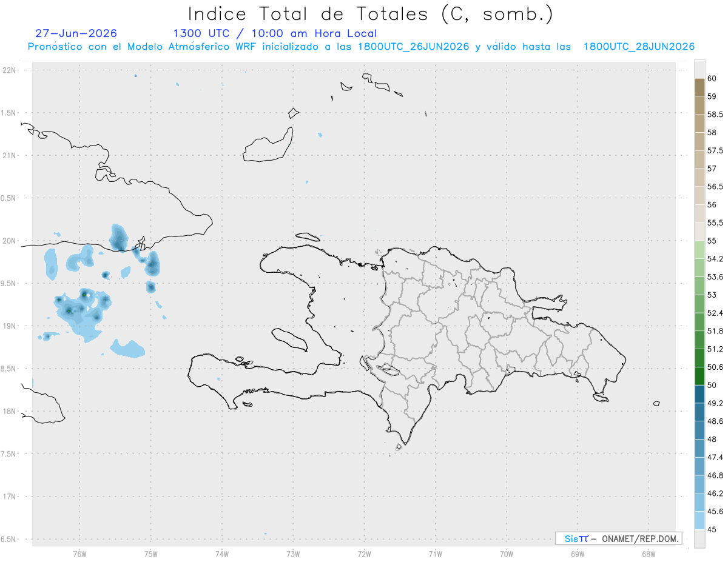Image resolution: width=728 pixels, height=562 pixels.
Task: Click the "76W" longitude label
Action: coord(79,554)
